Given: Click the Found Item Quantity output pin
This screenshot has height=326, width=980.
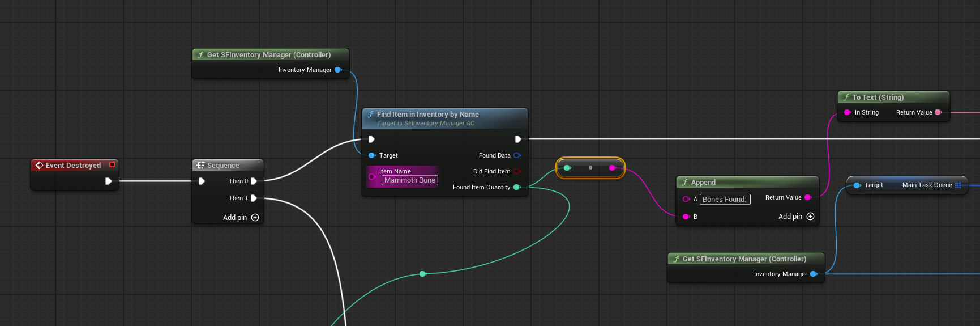Looking at the screenshot, I should 517,187.
